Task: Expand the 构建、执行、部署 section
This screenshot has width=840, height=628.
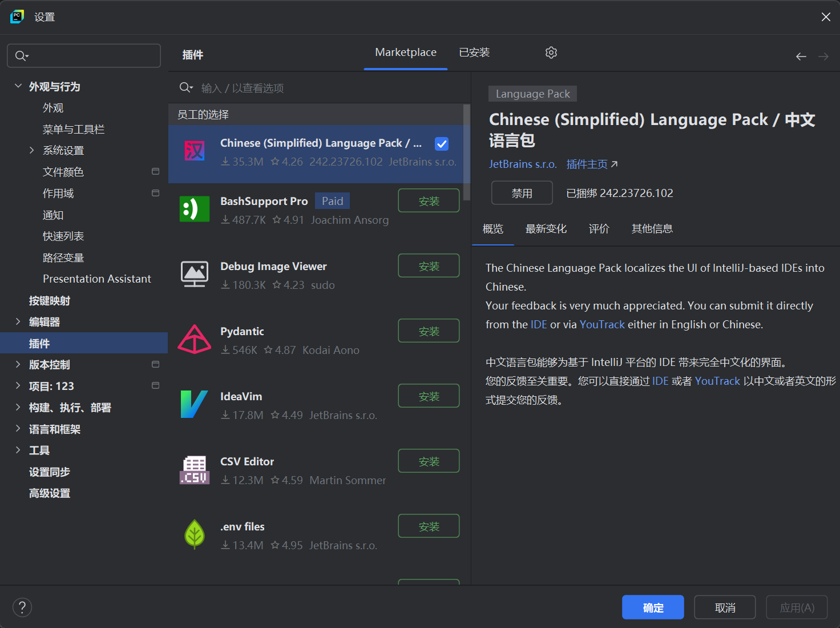Action: (18, 407)
